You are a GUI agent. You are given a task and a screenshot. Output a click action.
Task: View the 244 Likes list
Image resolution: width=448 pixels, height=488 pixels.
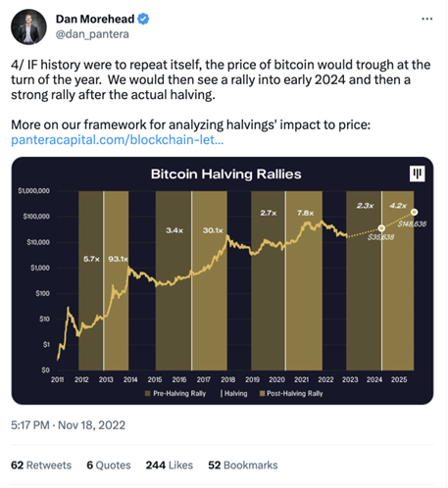pos(170,465)
